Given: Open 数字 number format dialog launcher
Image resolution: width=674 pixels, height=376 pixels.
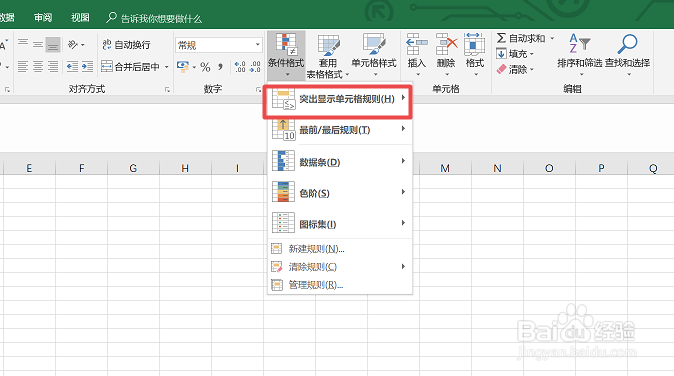Looking at the screenshot, I should (258, 90).
